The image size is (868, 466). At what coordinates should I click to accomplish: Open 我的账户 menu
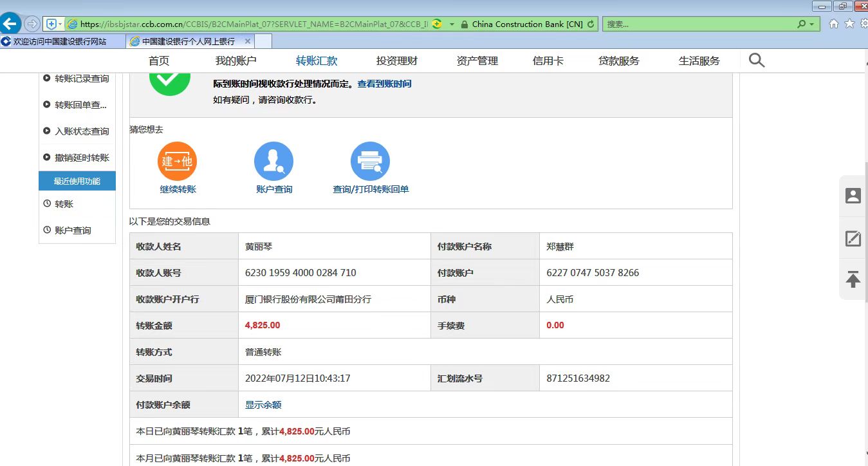click(x=235, y=61)
